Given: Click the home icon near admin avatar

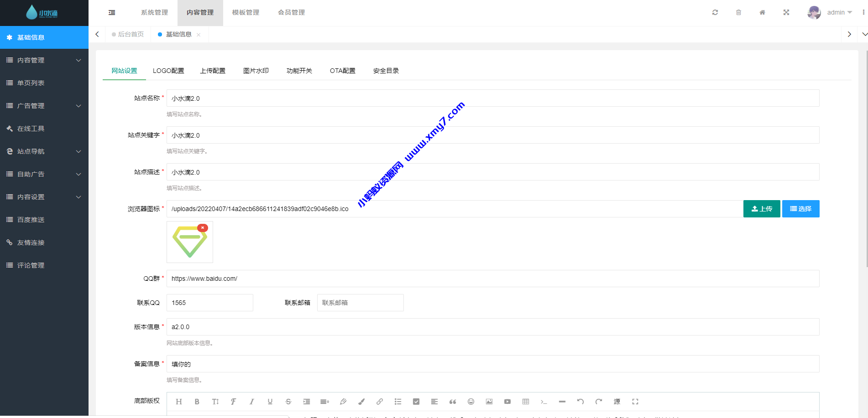Looking at the screenshot, I should click(x=762, y=12).
